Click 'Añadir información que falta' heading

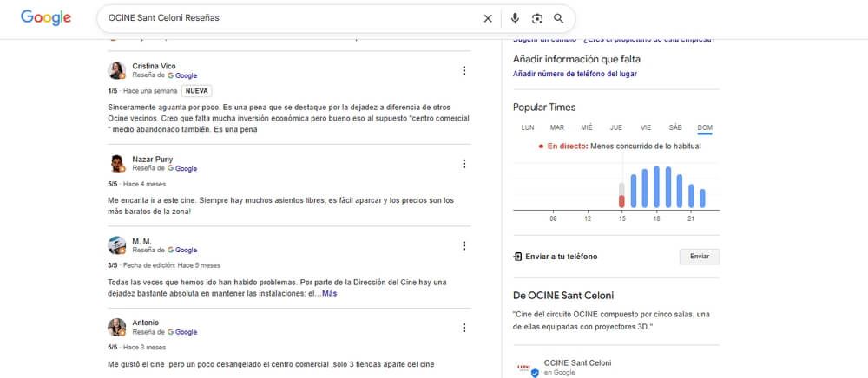(x=577, y=59)
